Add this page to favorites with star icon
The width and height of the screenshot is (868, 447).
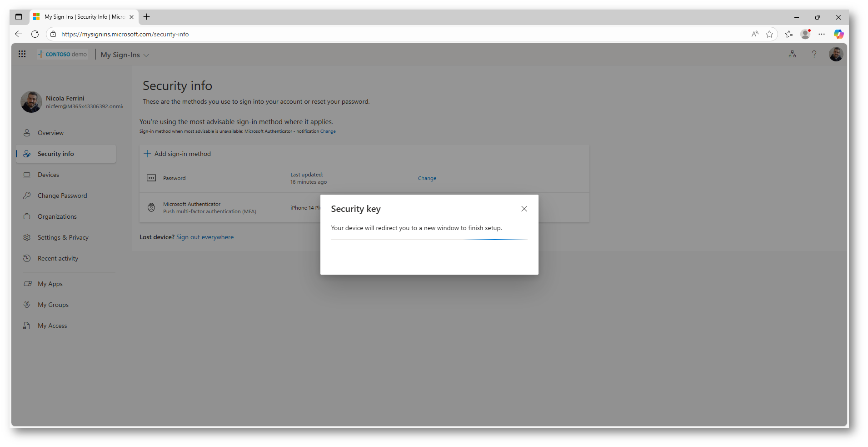point(769,34)
